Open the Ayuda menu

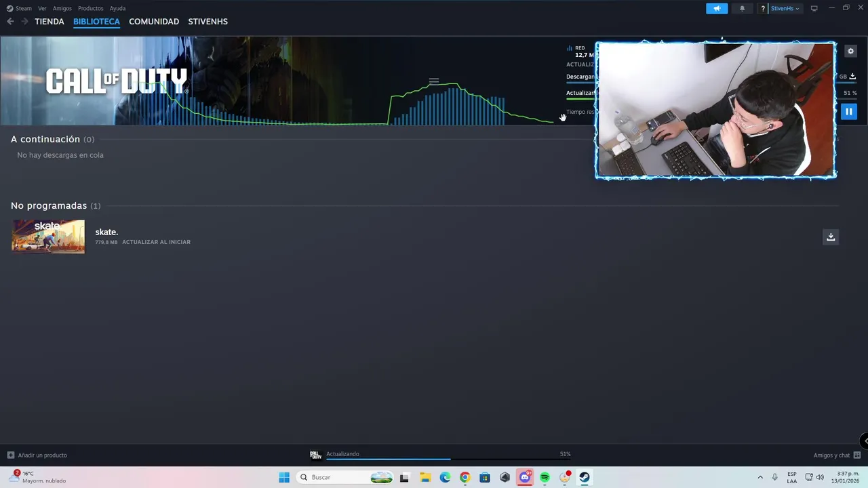(x=117, y=8)
